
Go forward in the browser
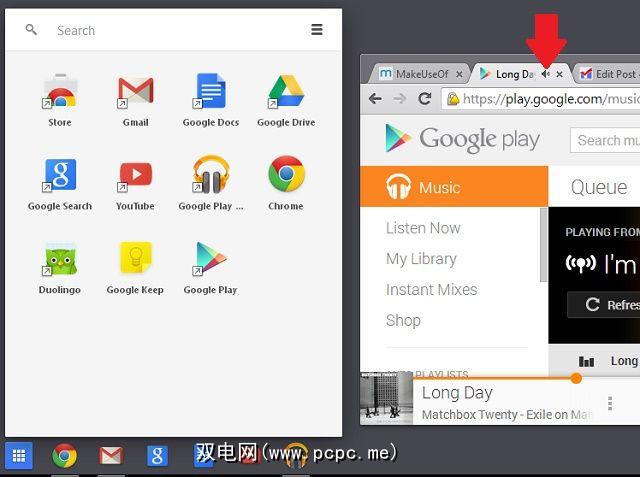point(400,98)
